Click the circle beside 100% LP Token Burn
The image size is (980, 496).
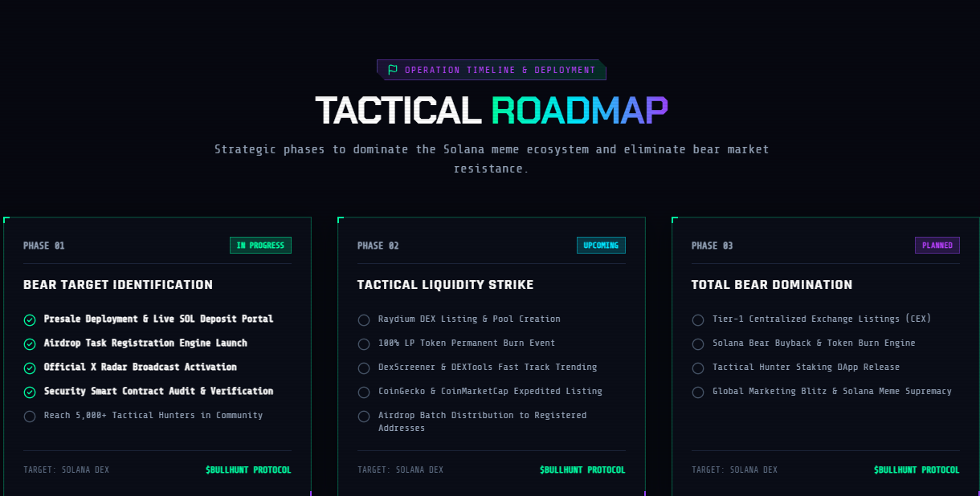(x=364, y=344)
